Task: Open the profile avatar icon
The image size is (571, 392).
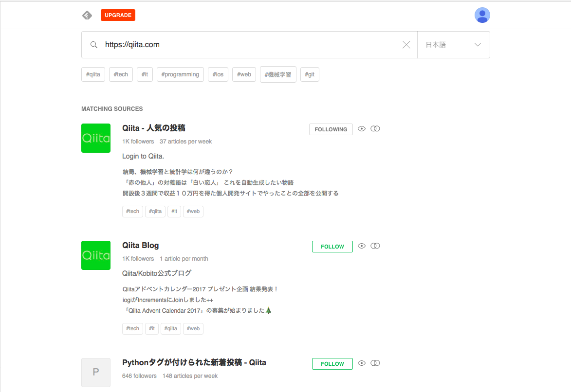Action: point(482,15)
